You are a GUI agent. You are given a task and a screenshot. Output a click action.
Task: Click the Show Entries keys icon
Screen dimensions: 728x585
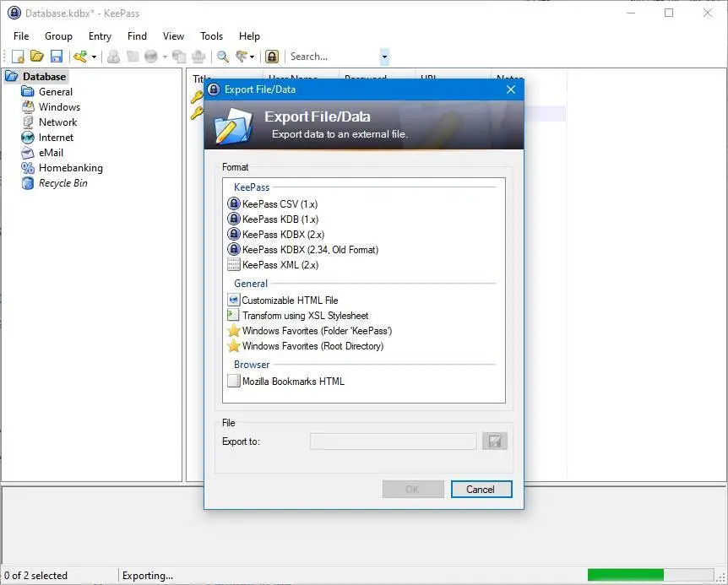tap(242, 57)
